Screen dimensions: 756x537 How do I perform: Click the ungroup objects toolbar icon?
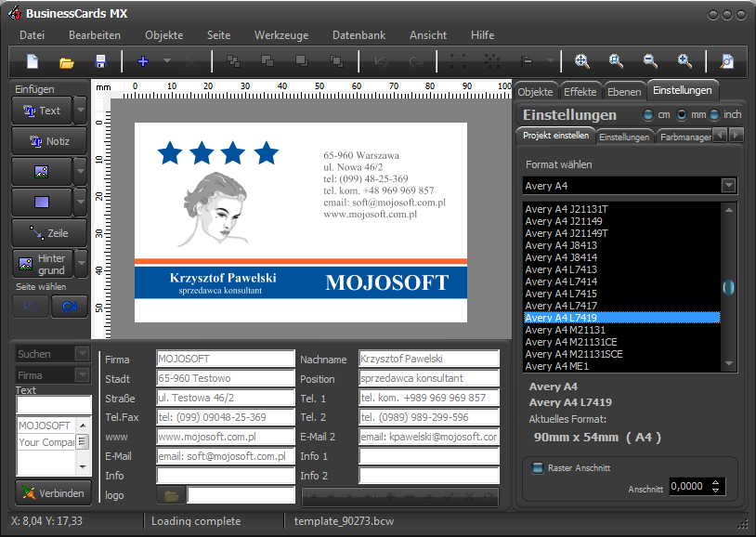(x=492, y=60)
